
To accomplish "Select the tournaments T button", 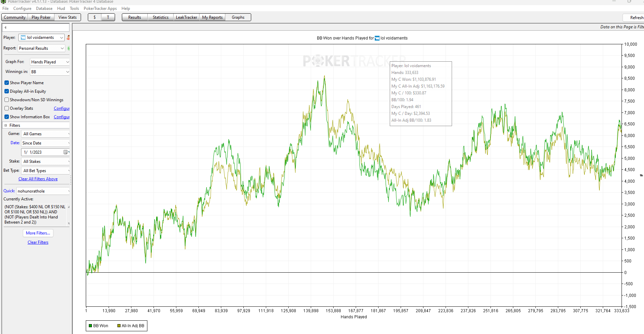I will coord(108,17).
